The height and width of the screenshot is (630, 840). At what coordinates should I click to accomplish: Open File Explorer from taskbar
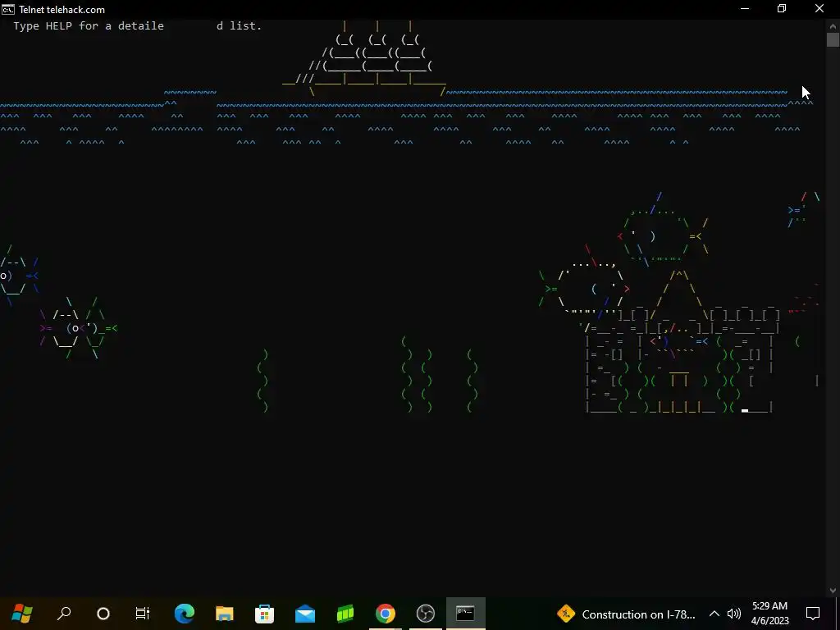(225, 614)
